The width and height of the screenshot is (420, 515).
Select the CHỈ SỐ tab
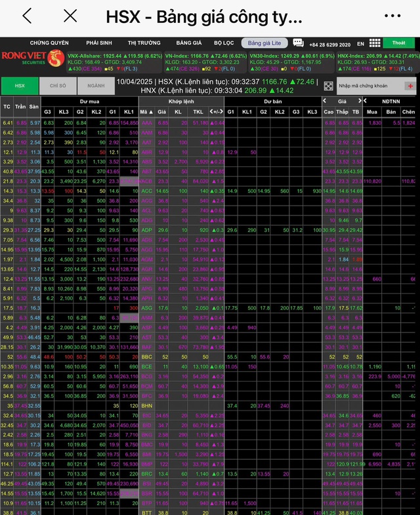58,85
